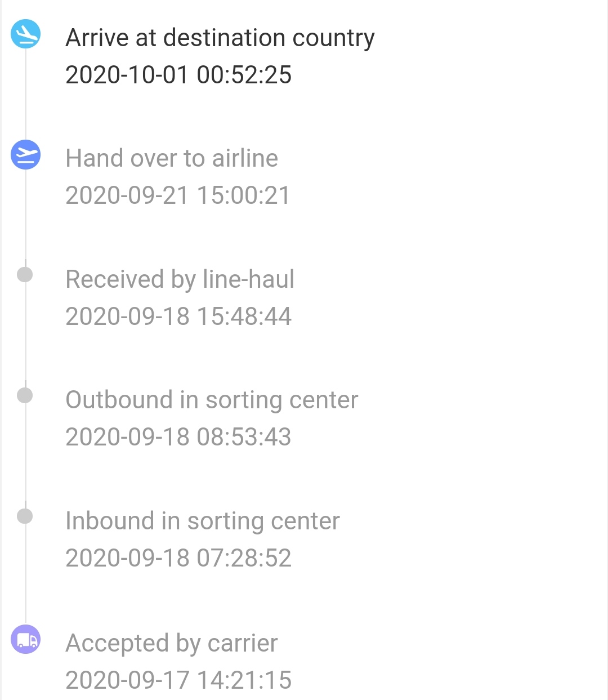608x700 pixels.
Task: Select the Accepted by carrier status
Action: pos(172,643)
